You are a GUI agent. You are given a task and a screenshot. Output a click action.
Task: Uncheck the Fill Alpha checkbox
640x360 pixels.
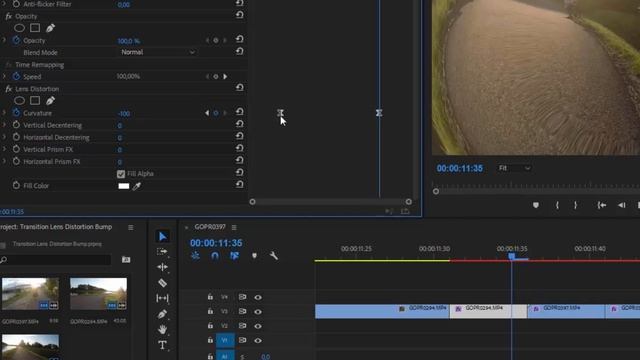click(121, 174)
